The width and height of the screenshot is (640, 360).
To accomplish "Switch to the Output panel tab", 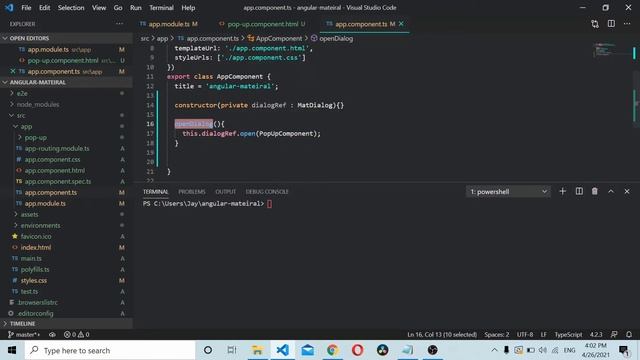I will click(x=225, y=191).
